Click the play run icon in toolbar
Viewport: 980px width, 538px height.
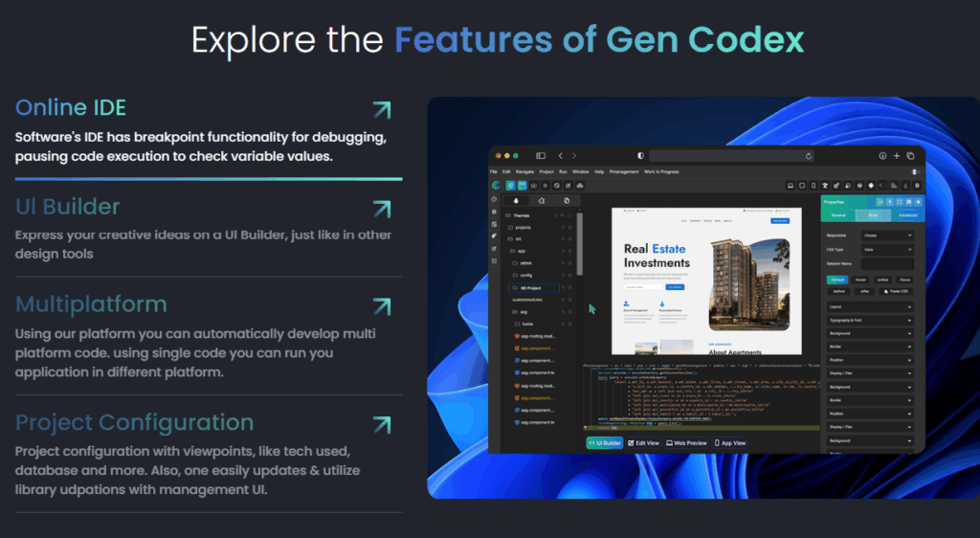[x=545, y=186]
